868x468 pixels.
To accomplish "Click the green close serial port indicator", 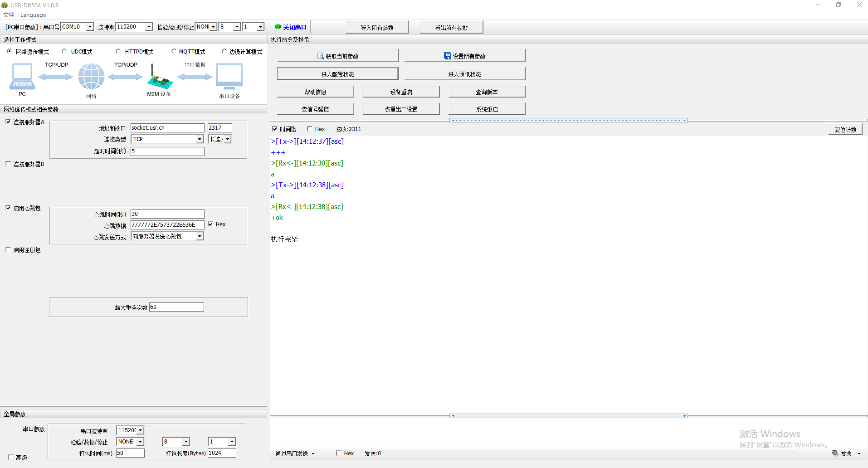I will click(278, 27).
